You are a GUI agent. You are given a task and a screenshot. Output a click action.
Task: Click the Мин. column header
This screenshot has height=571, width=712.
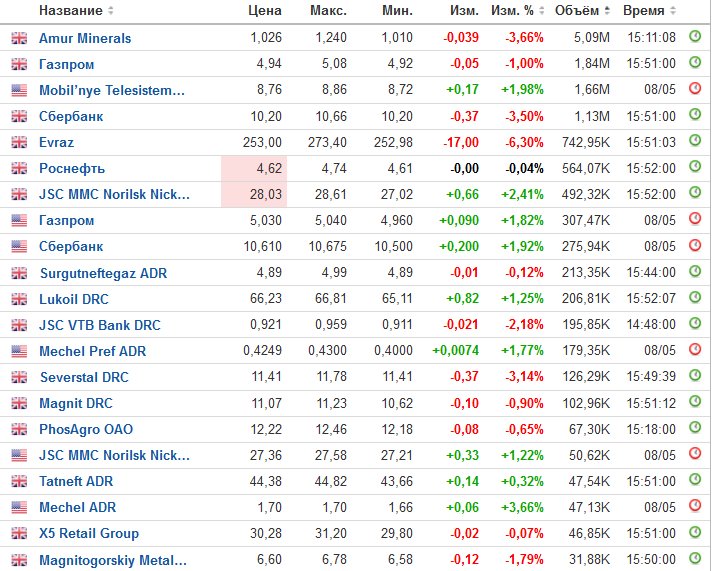coord(397,10)
